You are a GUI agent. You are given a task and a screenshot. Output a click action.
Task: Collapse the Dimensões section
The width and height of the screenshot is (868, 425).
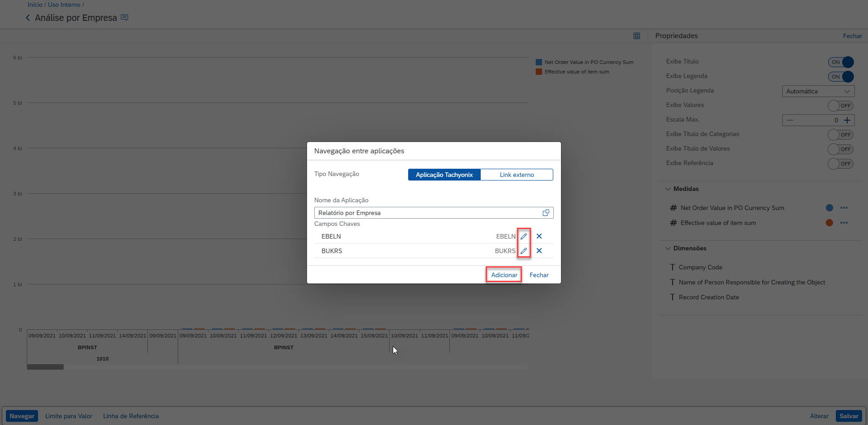(668, 248)
